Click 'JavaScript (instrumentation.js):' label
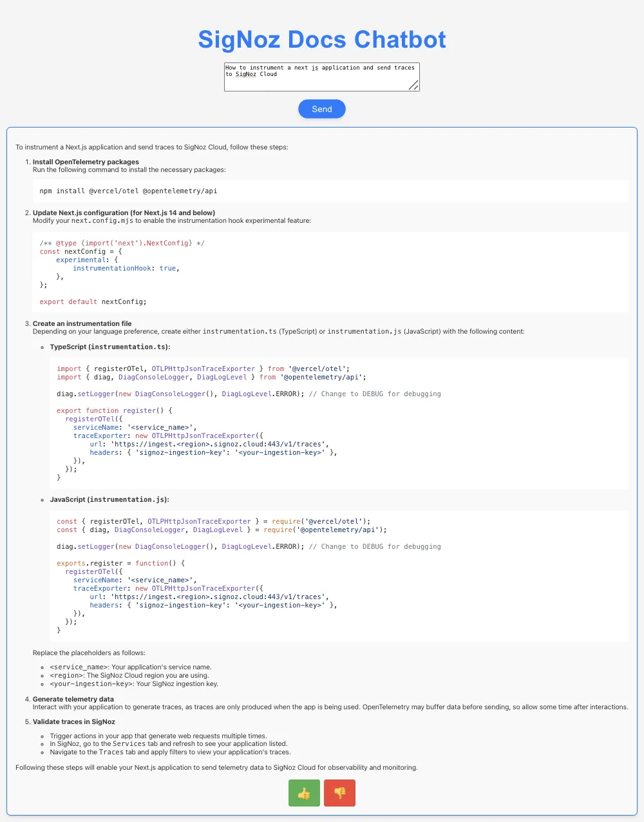The height and width of the screenshot is (822, 644). 109,500
